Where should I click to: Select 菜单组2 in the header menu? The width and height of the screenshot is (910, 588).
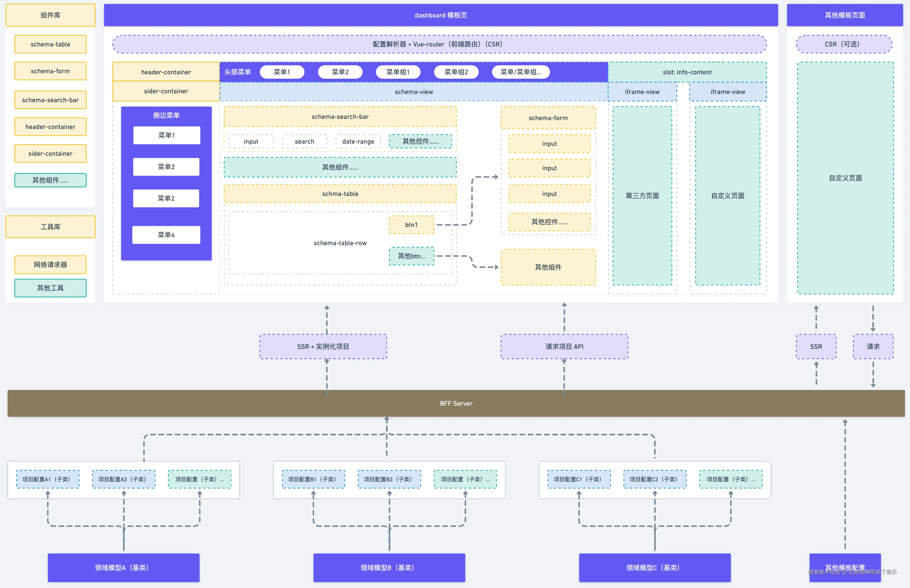pos(456,72)
